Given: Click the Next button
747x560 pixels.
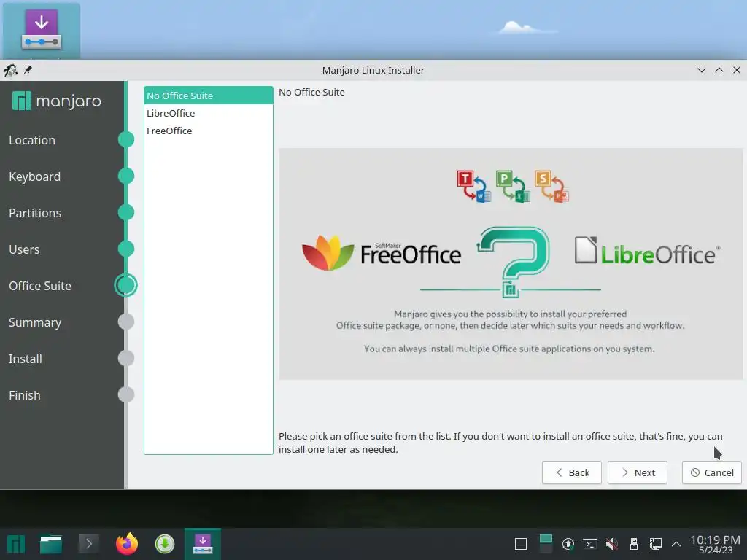Looking at the screenshot, I should tap(637, 472).
